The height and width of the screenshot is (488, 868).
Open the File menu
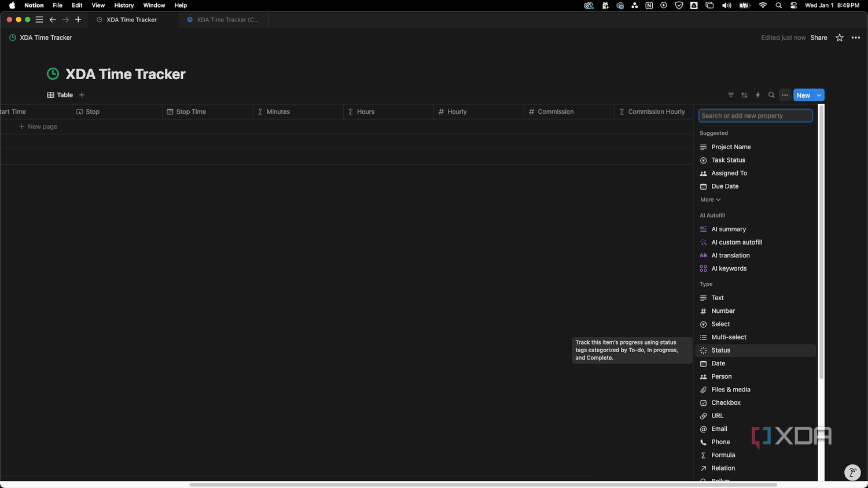(58, 5)
